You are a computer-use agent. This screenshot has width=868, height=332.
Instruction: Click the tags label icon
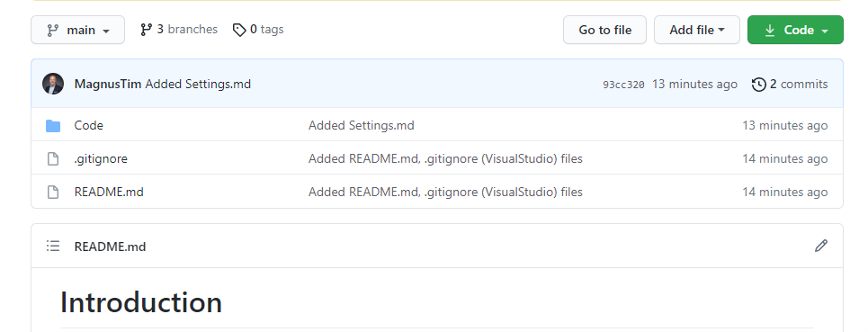click(x=239, y=30)
